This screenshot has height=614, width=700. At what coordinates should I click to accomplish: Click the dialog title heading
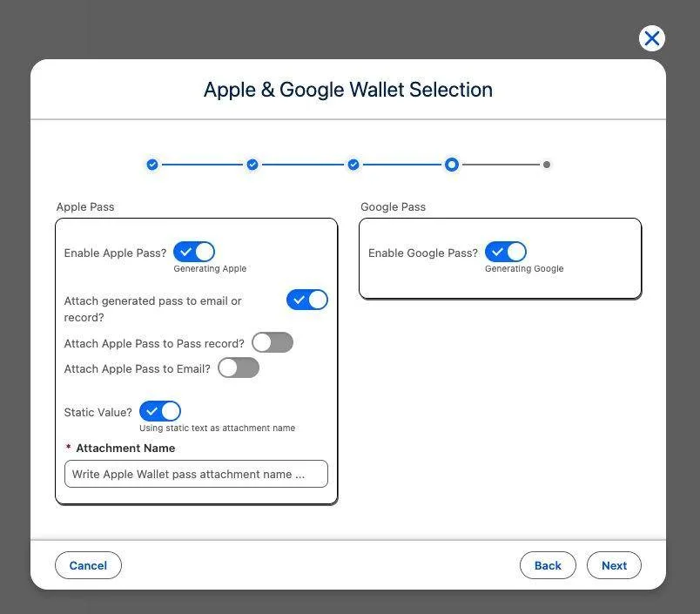tap(348, 90)
